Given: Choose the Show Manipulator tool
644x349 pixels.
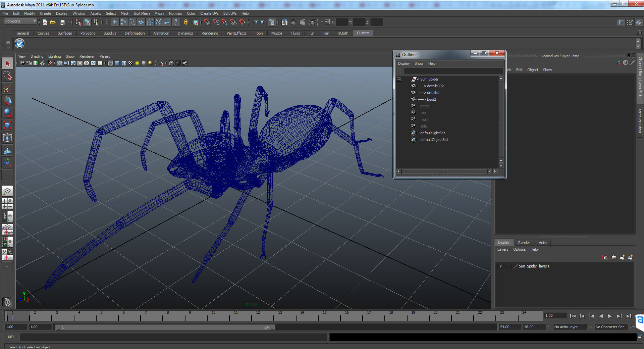Looking at the screenshot, I should 7,163.
